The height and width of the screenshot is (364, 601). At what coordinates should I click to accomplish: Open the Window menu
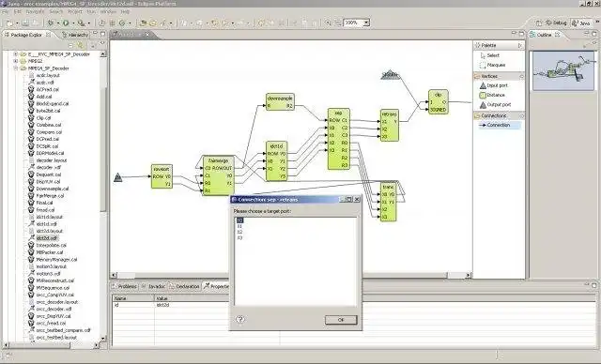coord(109,12)
